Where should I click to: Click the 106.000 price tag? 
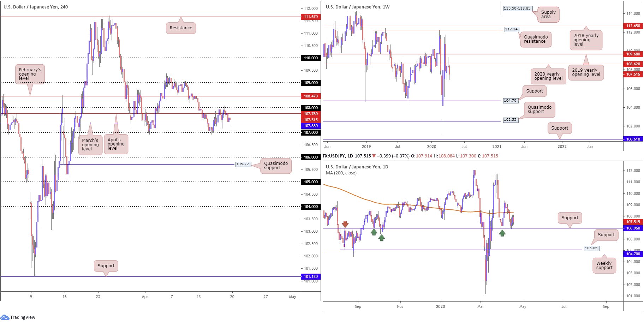point(311,157)
